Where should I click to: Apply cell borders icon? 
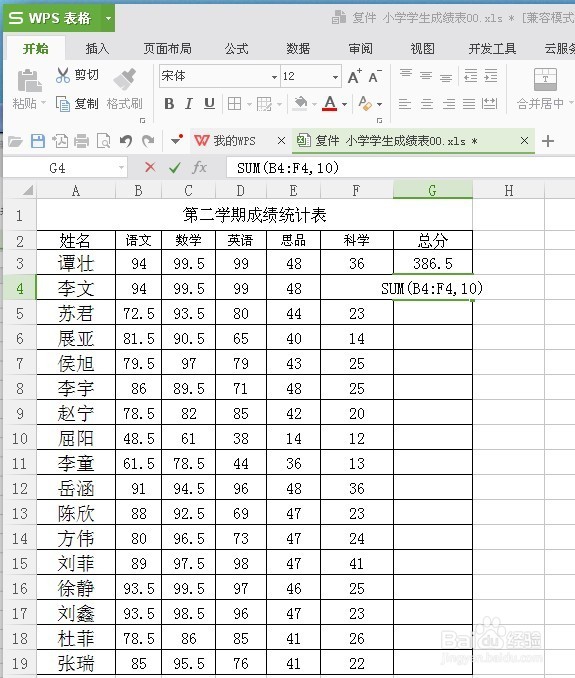click(x=234, y=104)
